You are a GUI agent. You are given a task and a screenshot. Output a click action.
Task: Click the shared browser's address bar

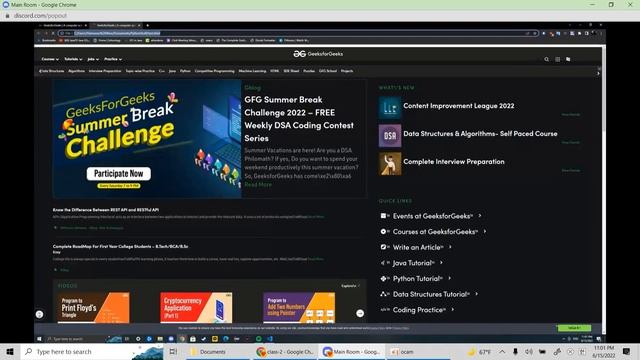pyautogui.click(x=298, y=33)
